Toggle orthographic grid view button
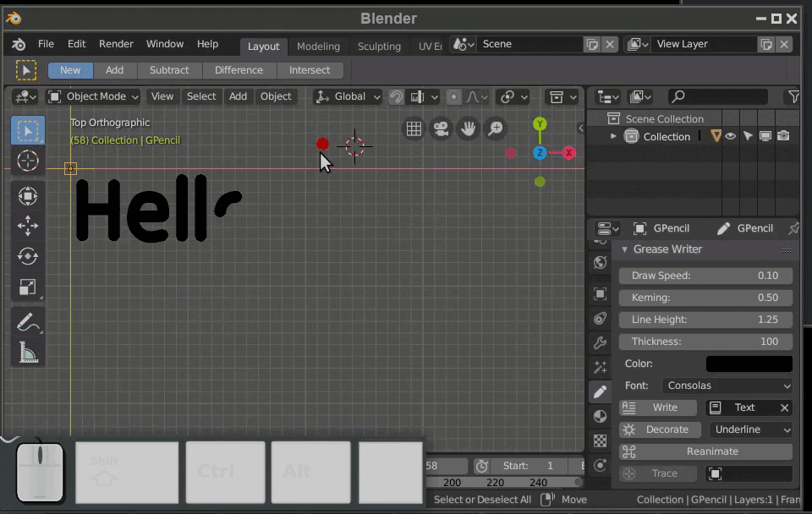The image size is (812, 514). [414, 128]
